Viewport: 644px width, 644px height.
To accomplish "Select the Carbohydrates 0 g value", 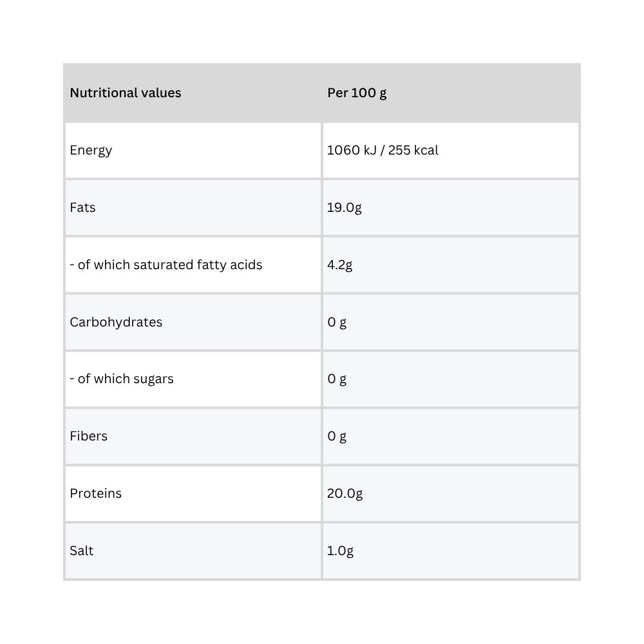I will [337, 323].
